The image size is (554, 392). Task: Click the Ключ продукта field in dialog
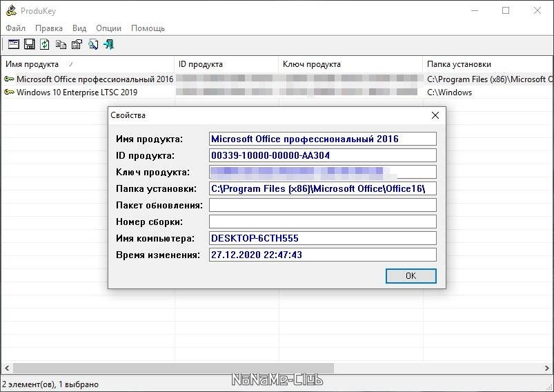click(x=323, y=172)
